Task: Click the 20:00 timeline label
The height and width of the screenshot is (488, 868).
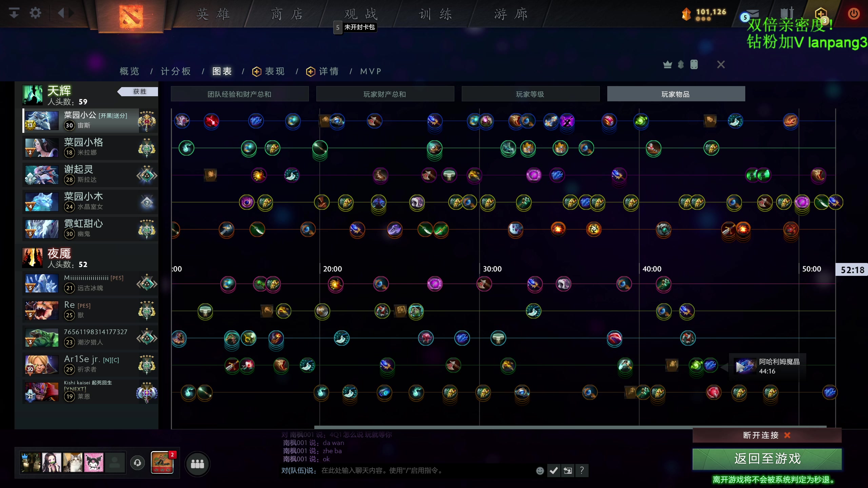Action: 332,269
